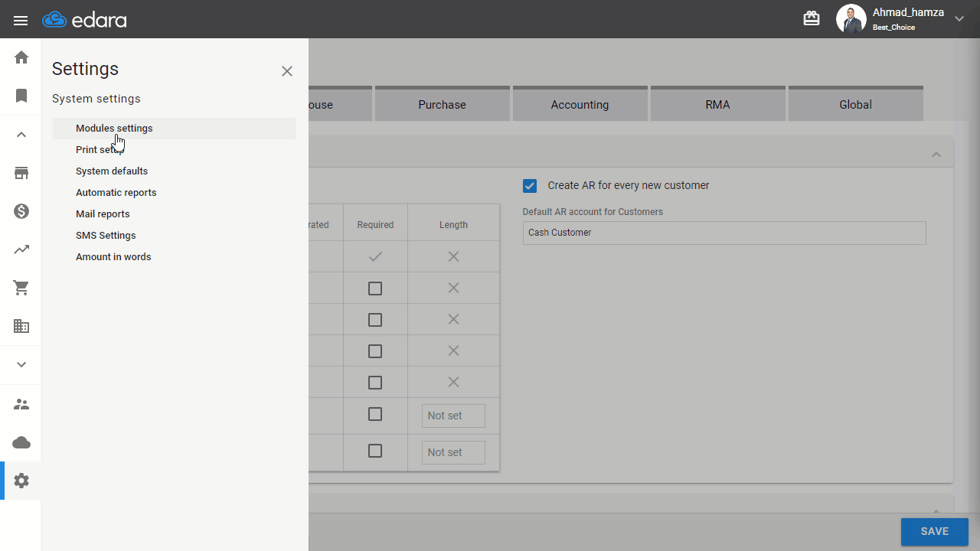The width and height of the screenshot is (980, 551).
Task: Open the store icon in the sidebar
Action: click(x=21, y=173)
